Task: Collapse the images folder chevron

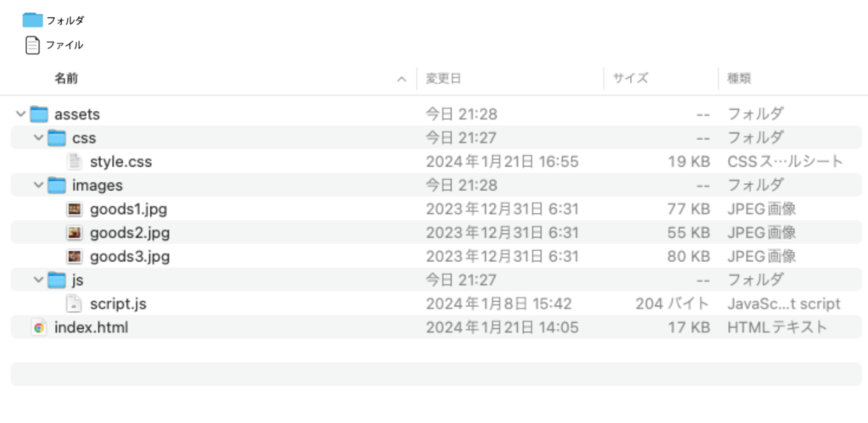Action: (x=37, y=185)
